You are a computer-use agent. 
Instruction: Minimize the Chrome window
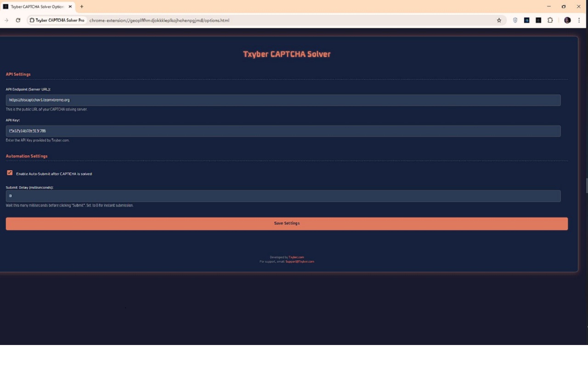coord(548,6)
